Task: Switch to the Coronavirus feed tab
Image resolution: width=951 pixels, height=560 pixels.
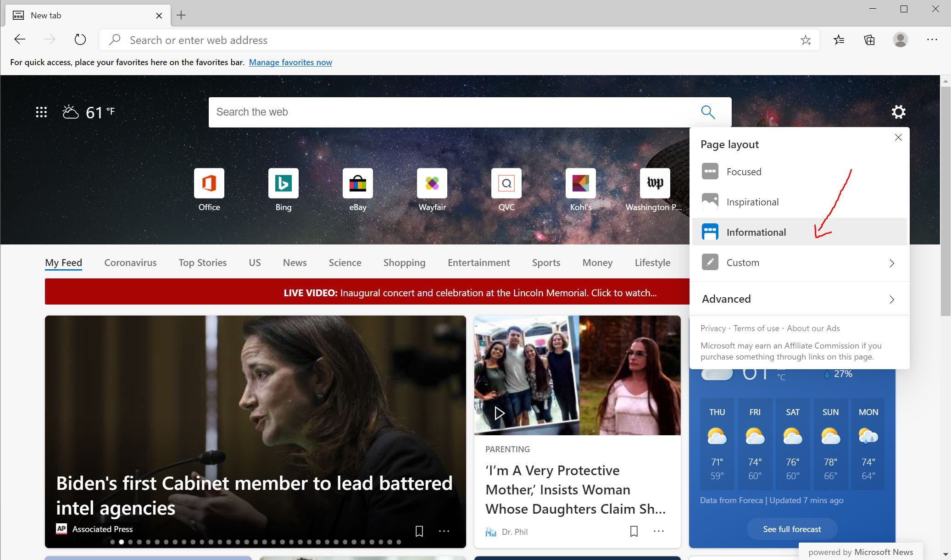Action: [x=130, y=262]
